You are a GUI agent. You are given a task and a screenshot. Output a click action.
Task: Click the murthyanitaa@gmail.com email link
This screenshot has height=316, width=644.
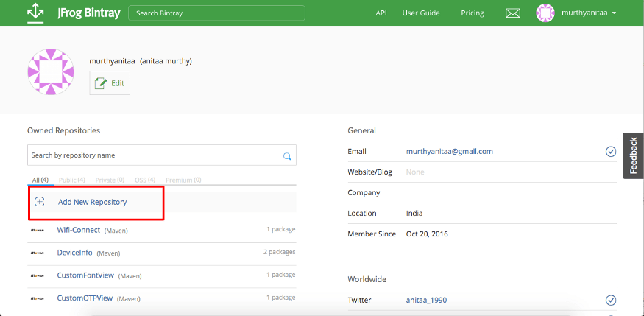(x=449, y=151)
